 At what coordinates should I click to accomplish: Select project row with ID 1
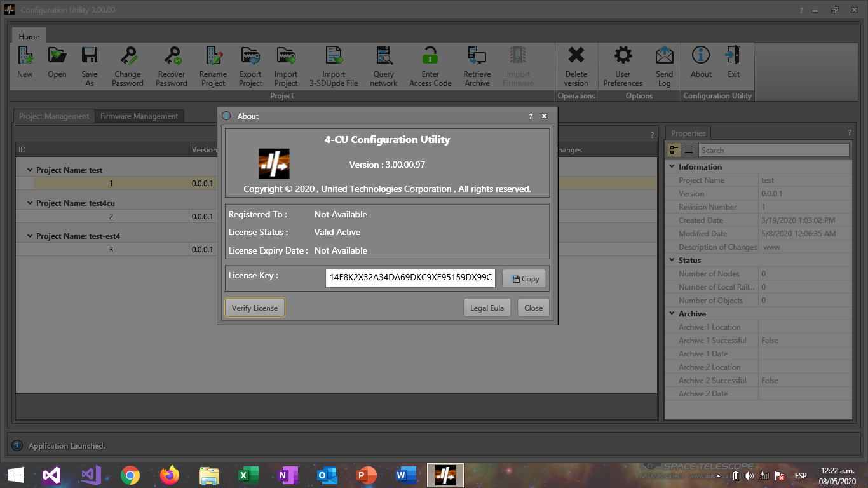pos(337,184)
